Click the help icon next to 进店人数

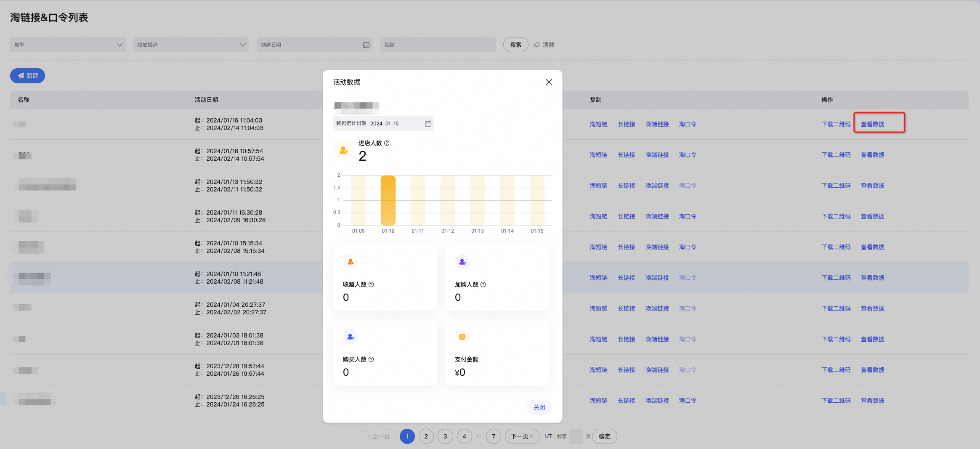[387, 143]
